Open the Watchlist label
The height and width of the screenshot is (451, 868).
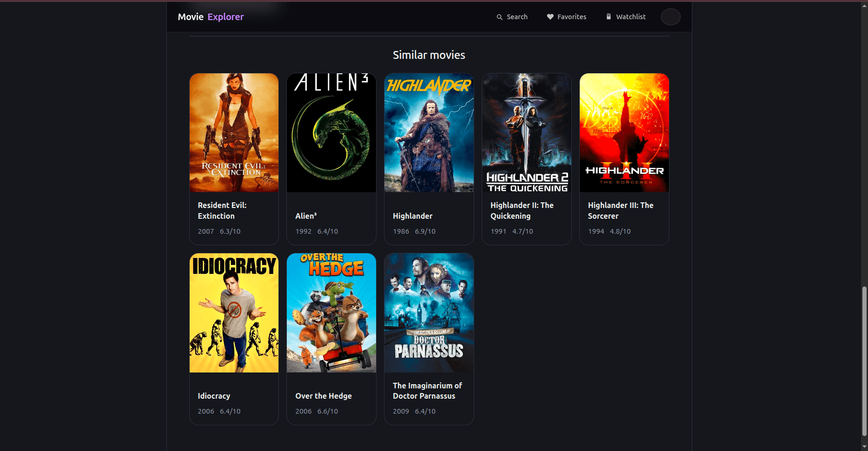pyautogui.click(x=631, y=17)
